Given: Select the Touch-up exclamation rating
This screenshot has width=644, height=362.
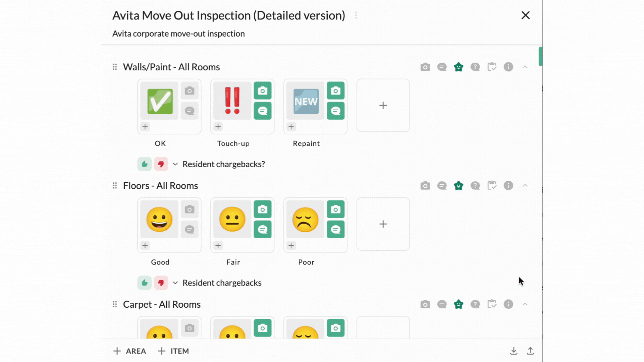Looking at the screenshot, I should tap(232, 101).
